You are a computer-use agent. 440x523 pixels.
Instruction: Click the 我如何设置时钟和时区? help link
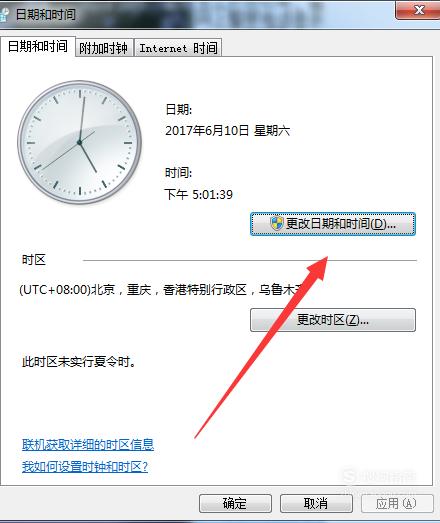pyautogui.click(x=85, y=466)
